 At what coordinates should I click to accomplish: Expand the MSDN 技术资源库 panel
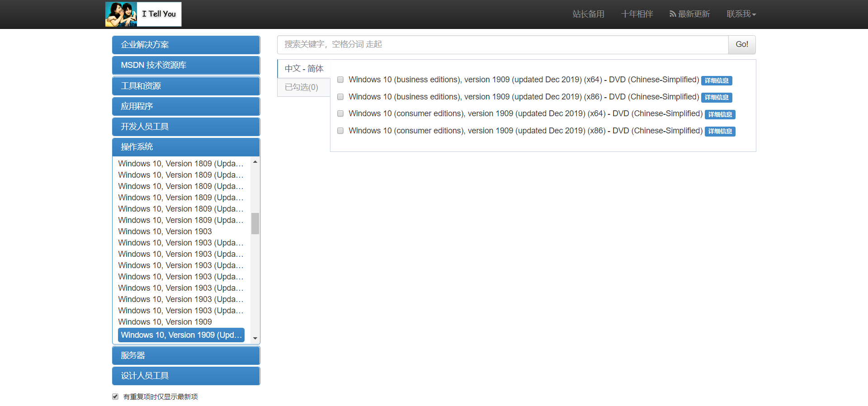[186, 65]
